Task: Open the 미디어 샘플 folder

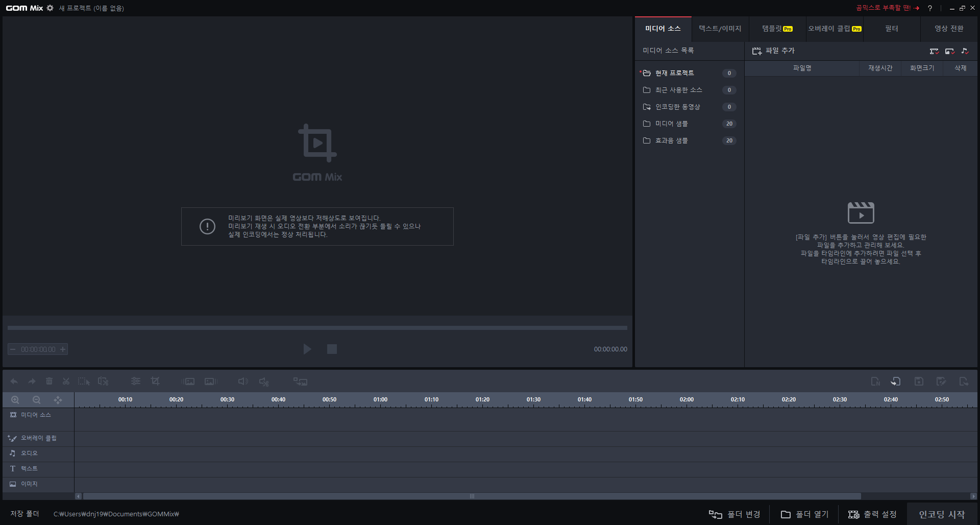Action: pos(689,124)
